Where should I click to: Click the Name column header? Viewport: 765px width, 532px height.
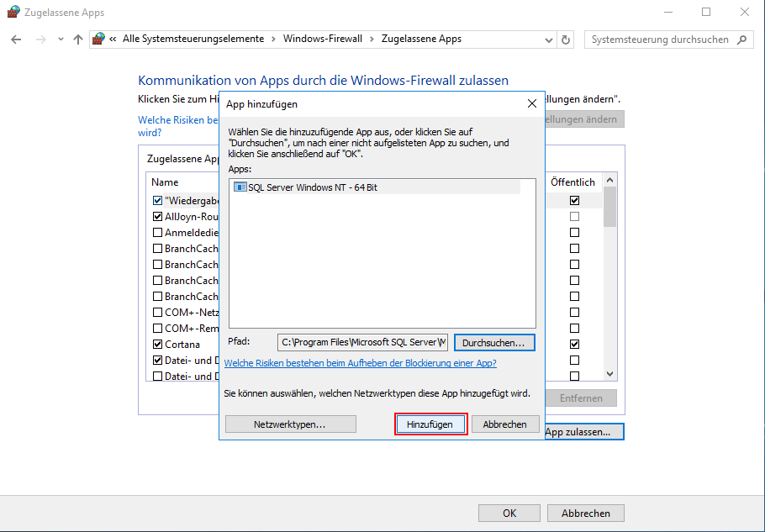pyautogui.click(x=165, y=182)
